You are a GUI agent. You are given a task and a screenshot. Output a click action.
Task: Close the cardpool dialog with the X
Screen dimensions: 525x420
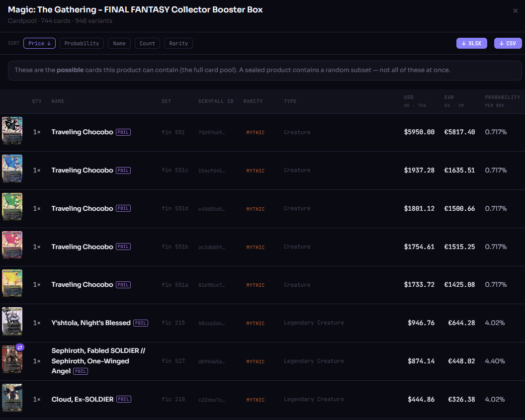point(515,11)
